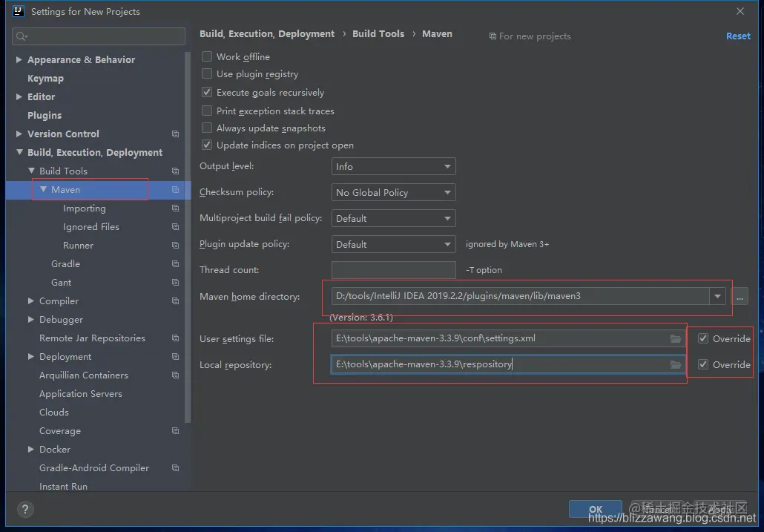Screen dimensions: 764x532
Task: Select Plugins in settings tree
Action: pos(45,116)
